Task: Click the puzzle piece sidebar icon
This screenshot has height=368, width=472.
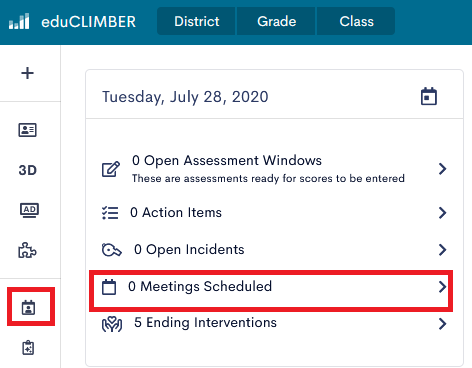Action: 27,250
